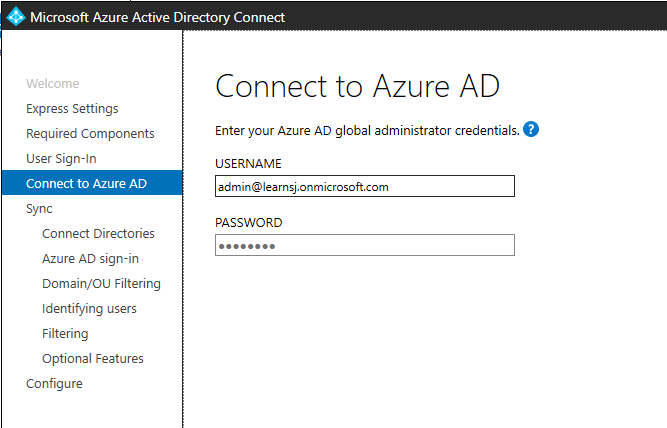Image resolution: width=667 pixels, height=428 pixels.
Task: Click into the USERNAME text field
Action: [x=364, y=186]
